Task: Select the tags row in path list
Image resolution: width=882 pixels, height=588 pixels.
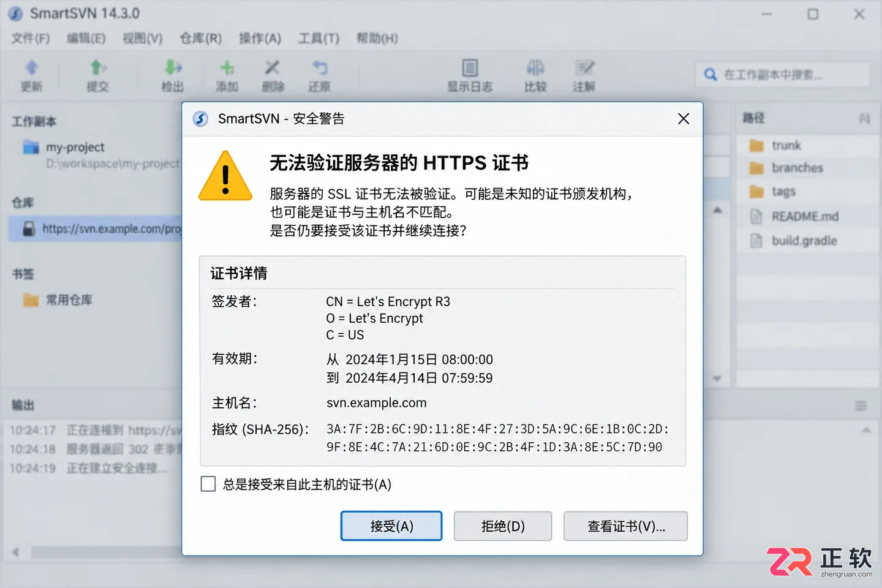Action: pos(808,192)
